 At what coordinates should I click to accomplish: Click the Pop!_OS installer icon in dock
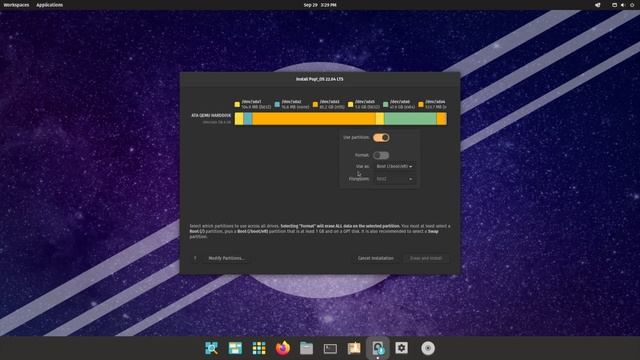pyautogui.click(x=378, y=348)
